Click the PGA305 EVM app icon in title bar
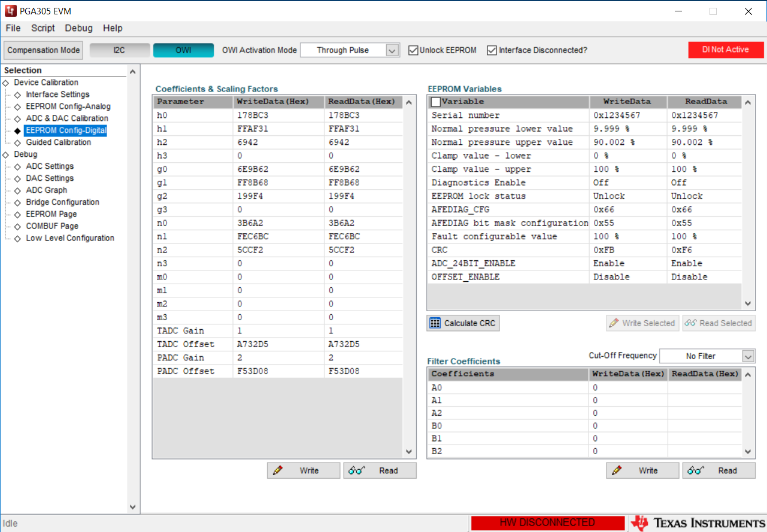 pos(10,11)
